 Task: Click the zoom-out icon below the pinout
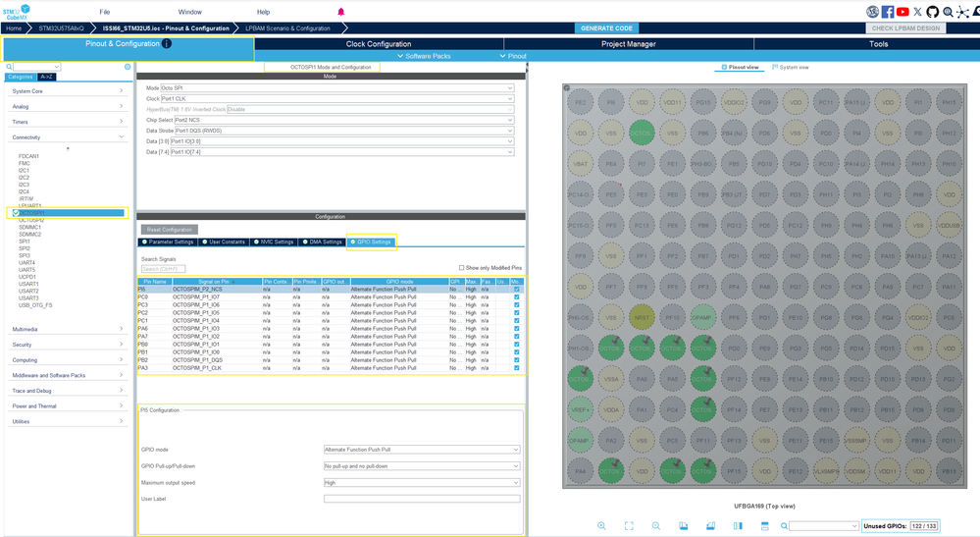tap(655, 526)
